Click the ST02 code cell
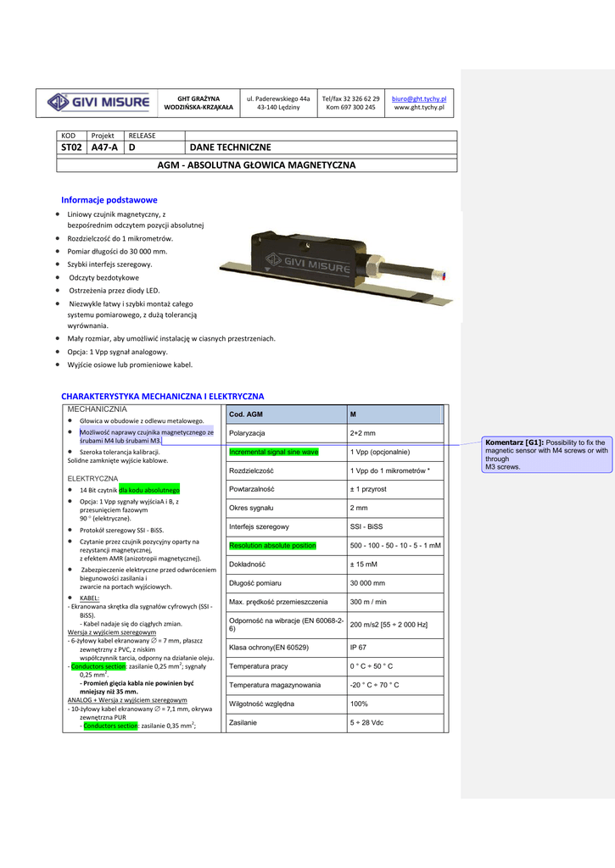 pos(72,147)
